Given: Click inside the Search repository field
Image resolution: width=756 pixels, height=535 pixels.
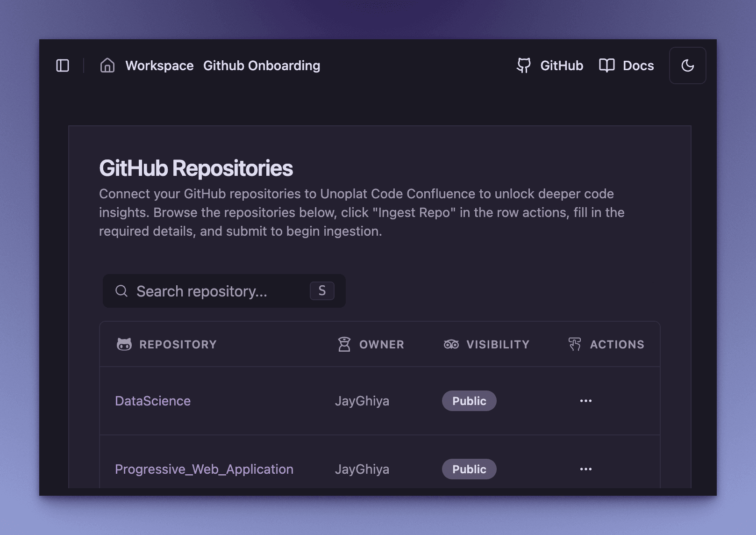Looking at the screenshot, I should coord(201,291).
